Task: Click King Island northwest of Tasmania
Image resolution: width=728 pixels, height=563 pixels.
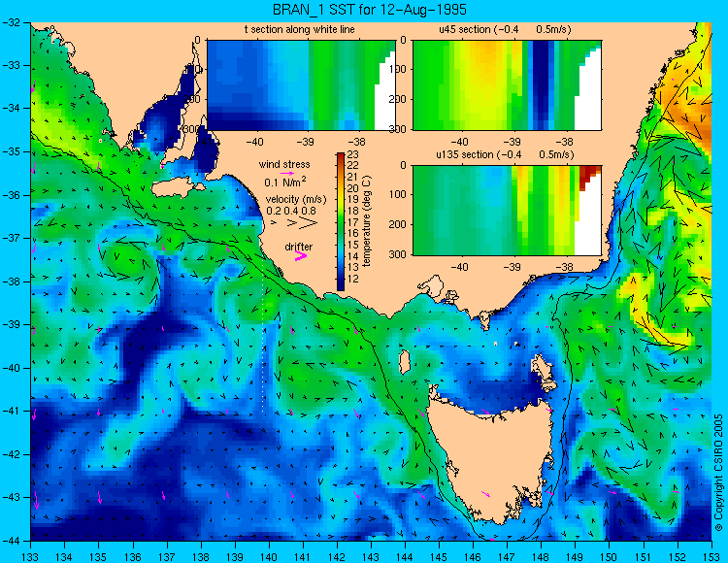Action: [x=405, y=362]
